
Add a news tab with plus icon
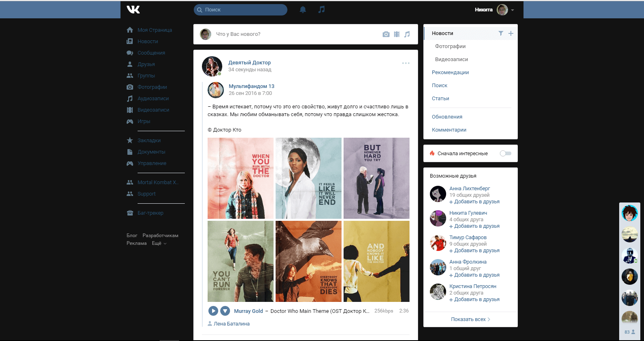(x=511, y=33)
